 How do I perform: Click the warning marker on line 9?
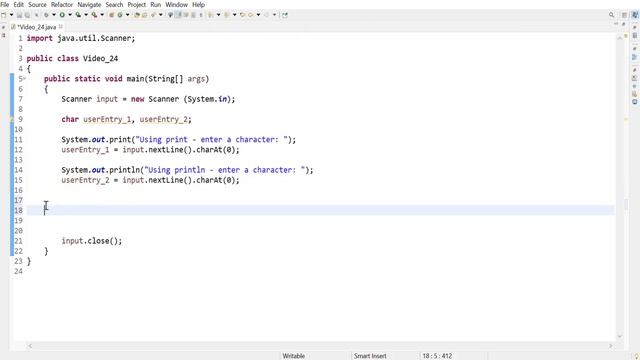click(x=12, y=119)
